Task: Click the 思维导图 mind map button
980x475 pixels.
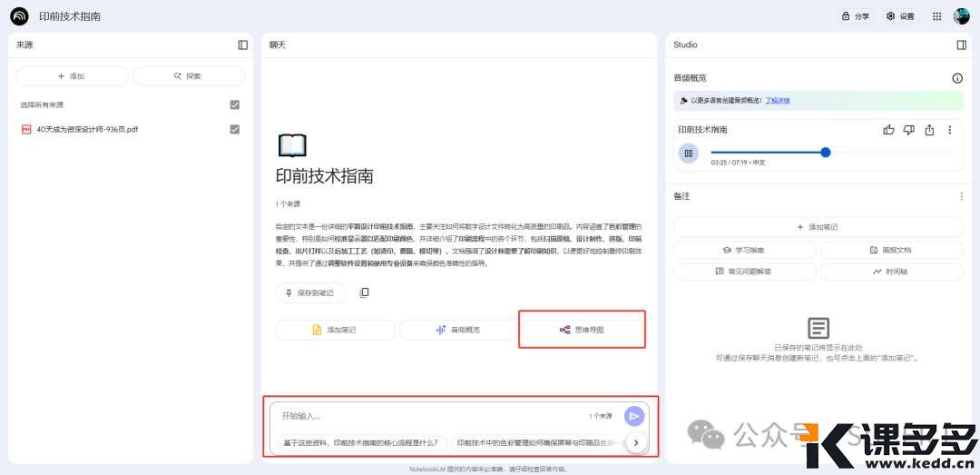Action: 582,330
